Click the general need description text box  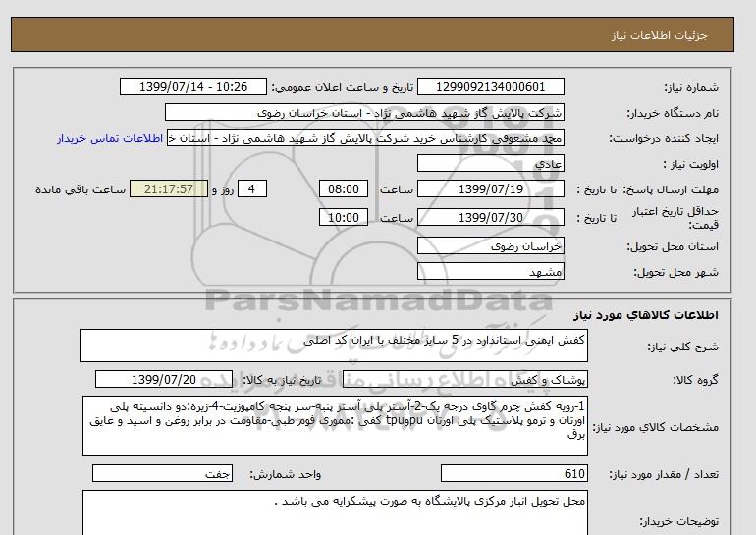coord(349,346)
